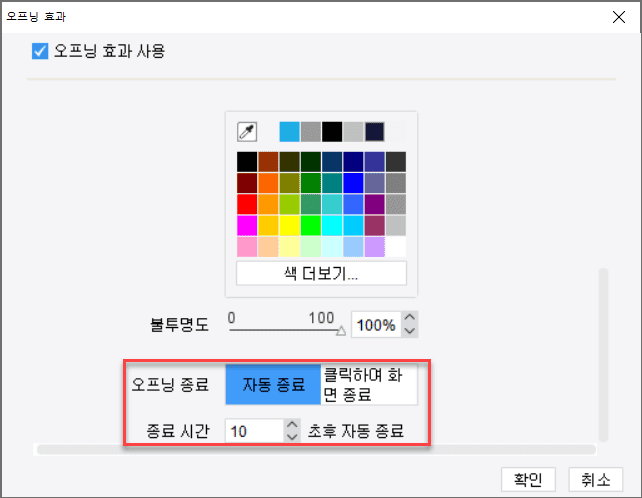Image resolution: width=642 pixels, height=498 pixels.
Task: Choose the recent light gray swatch
Action: click(353, 132)
